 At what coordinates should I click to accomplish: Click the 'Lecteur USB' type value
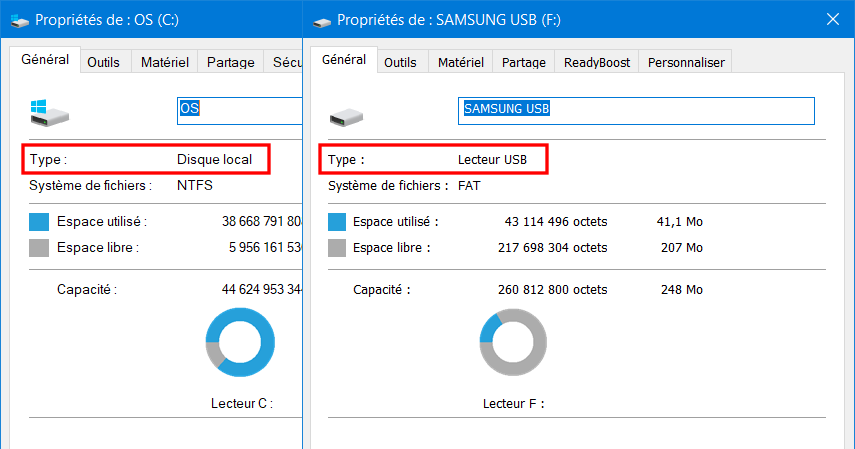coord(492,160)
